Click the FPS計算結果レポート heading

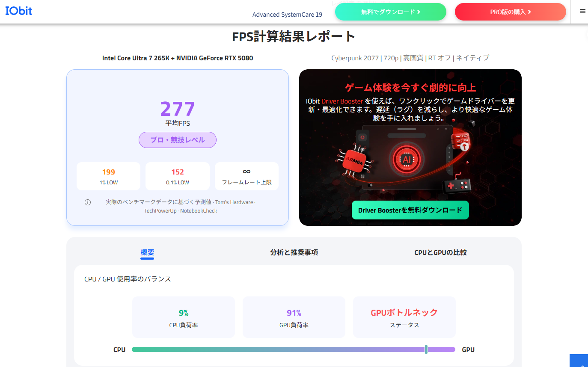point(294,37)
